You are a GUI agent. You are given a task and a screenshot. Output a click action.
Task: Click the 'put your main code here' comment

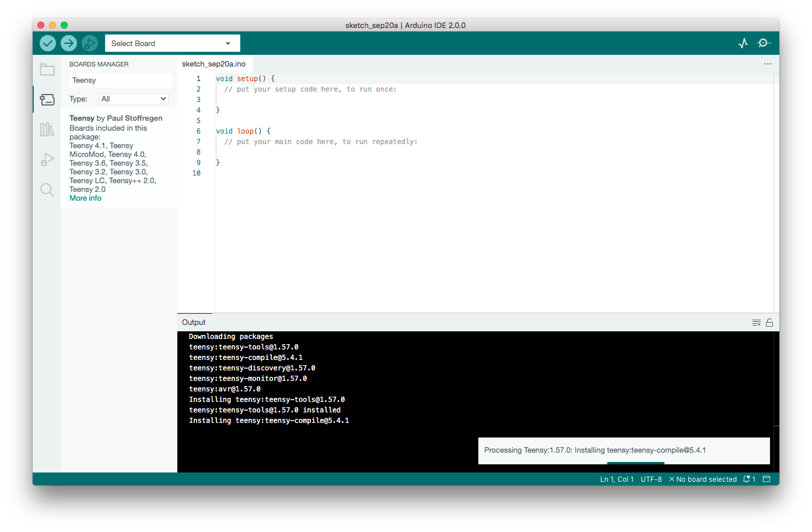click(x=321, y=142)
